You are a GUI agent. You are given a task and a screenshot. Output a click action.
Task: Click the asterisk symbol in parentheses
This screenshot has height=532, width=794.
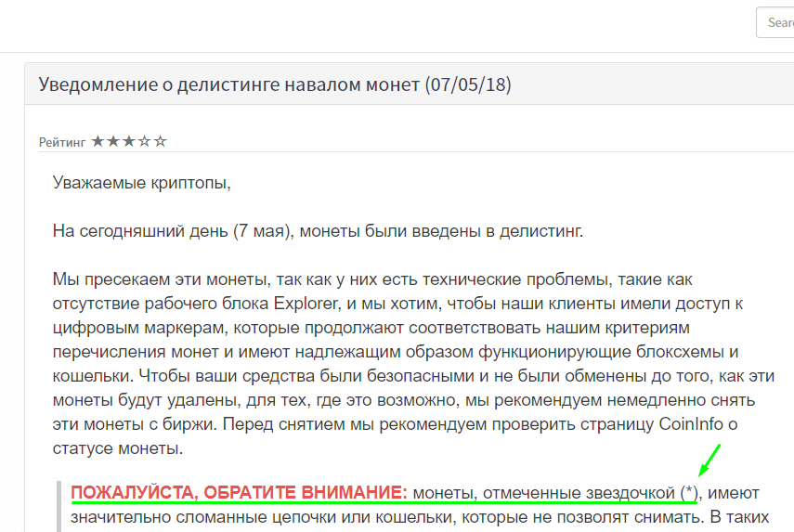tap(687, 491)
